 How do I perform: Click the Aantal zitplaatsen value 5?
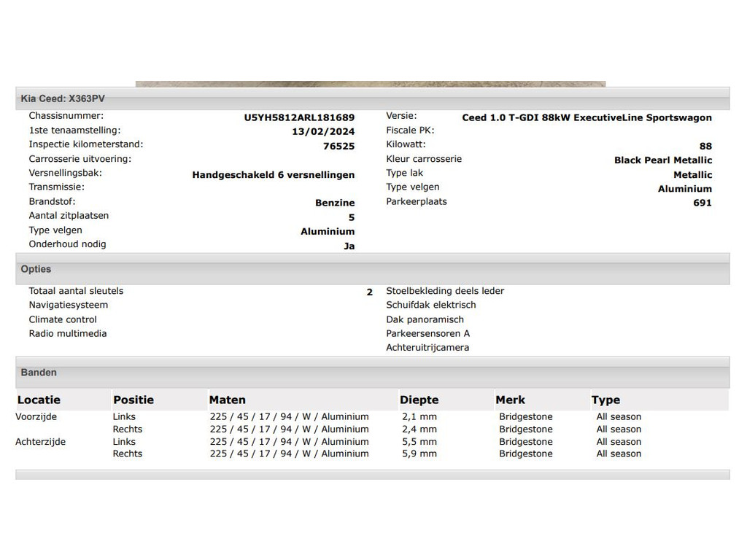[352, 217]
